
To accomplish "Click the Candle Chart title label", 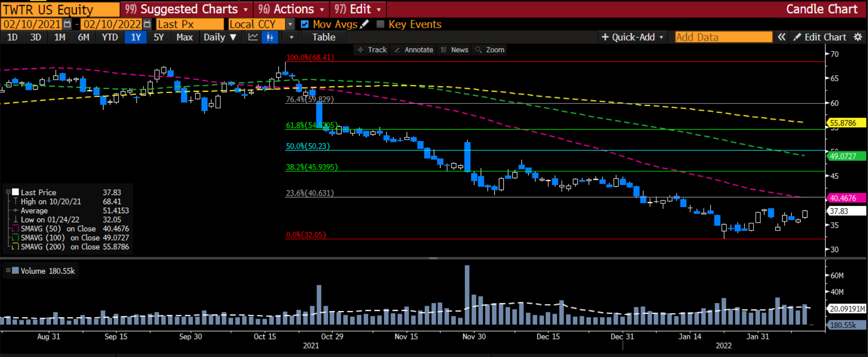I will pos(821,9).
